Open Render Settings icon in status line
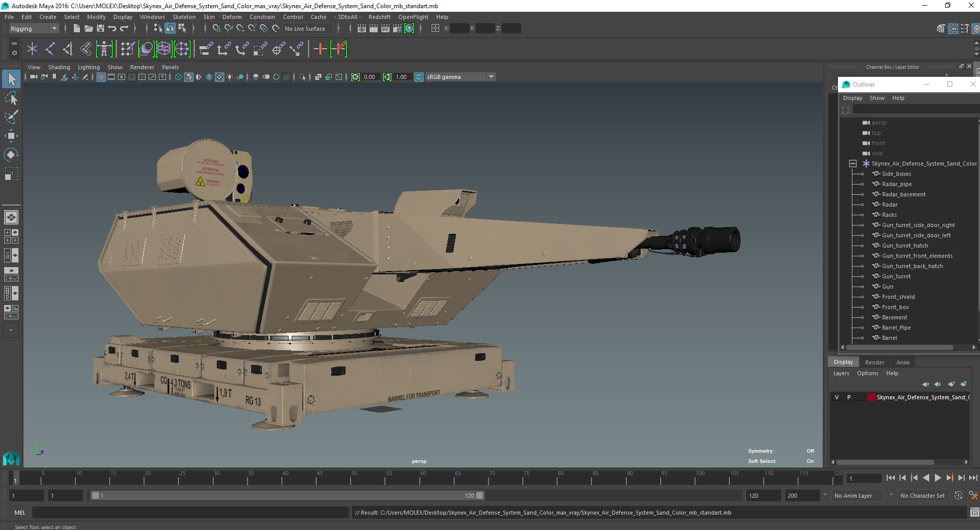 click(397, 29)
